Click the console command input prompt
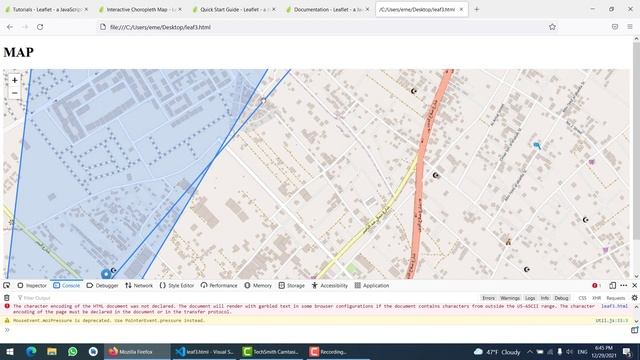This screenshot has height=360, width=640. 318,330
